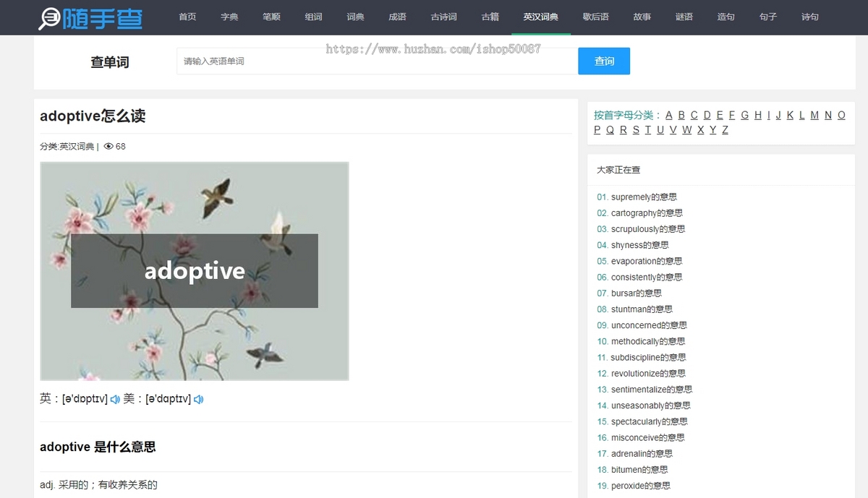The width and height of the screenshot is (868, 498).
Task: Open consistently的意思 entry
Action: (x=647, y=278)
